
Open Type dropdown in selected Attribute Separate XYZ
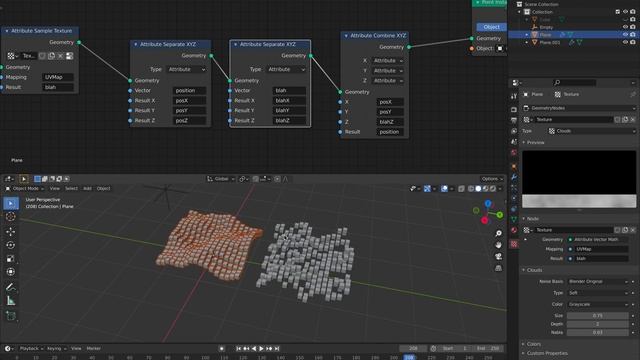pyautogui.click(x=286, y=69)
